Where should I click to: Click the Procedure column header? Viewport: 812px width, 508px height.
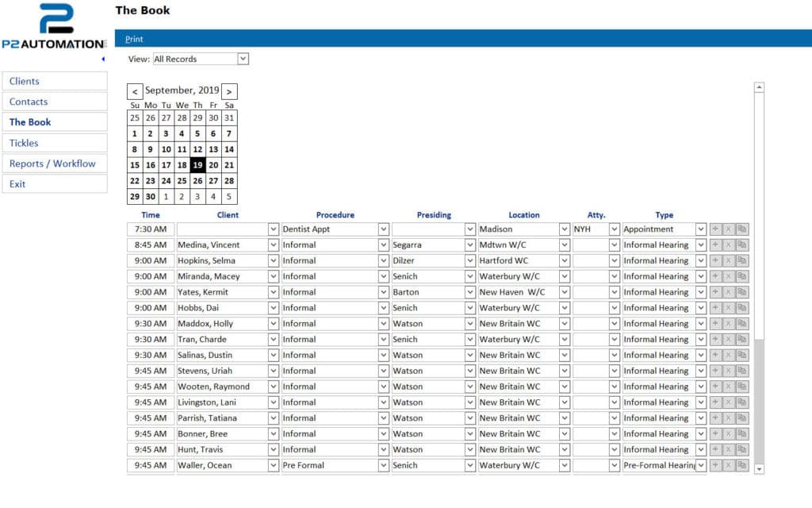335,215
